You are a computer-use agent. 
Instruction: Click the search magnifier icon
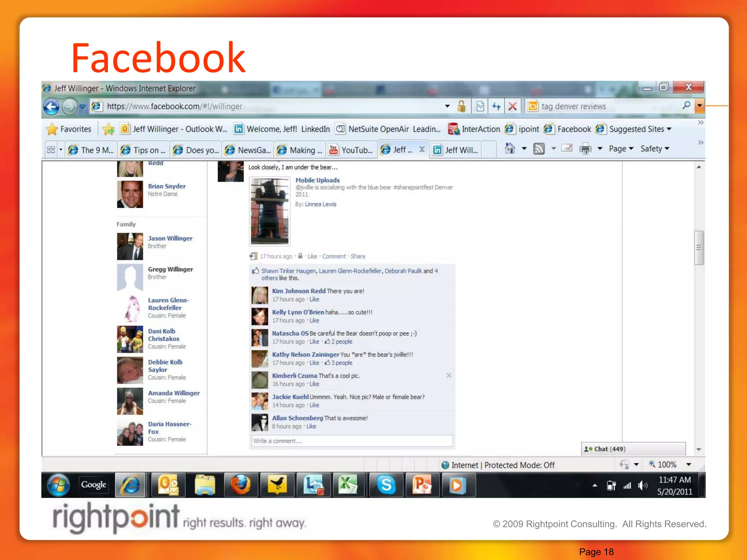(686, 106)
